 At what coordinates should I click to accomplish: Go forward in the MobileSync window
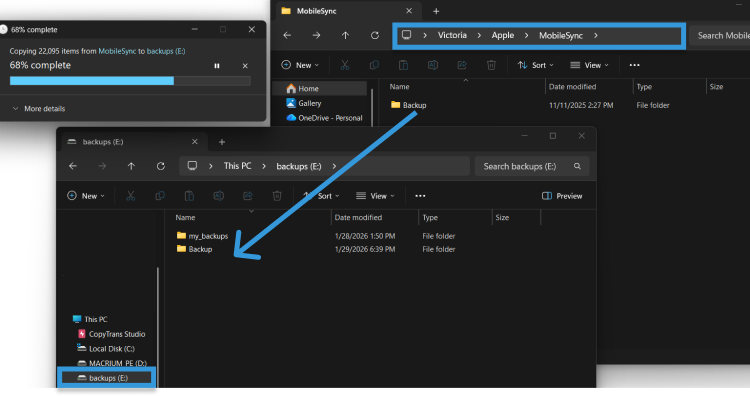pos(316,35)
